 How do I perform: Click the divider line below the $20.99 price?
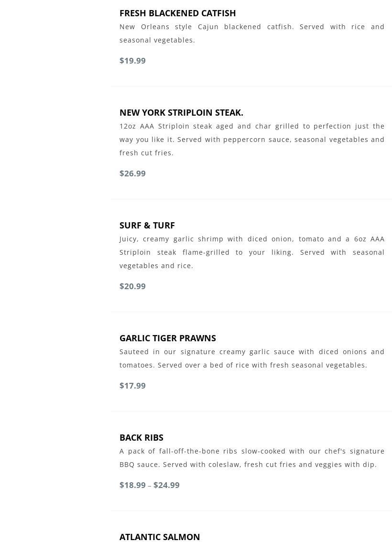coord(251,312)
